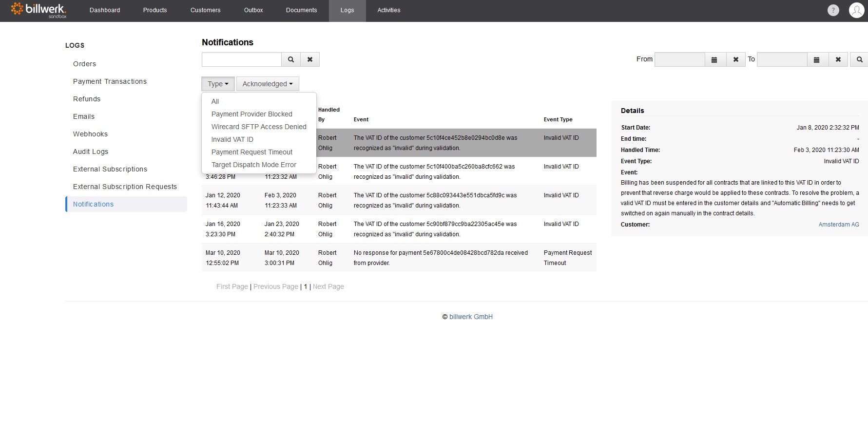This screenshot has width=868, height=436.
Task: Click the To date input field
Action: pos(782,59)
